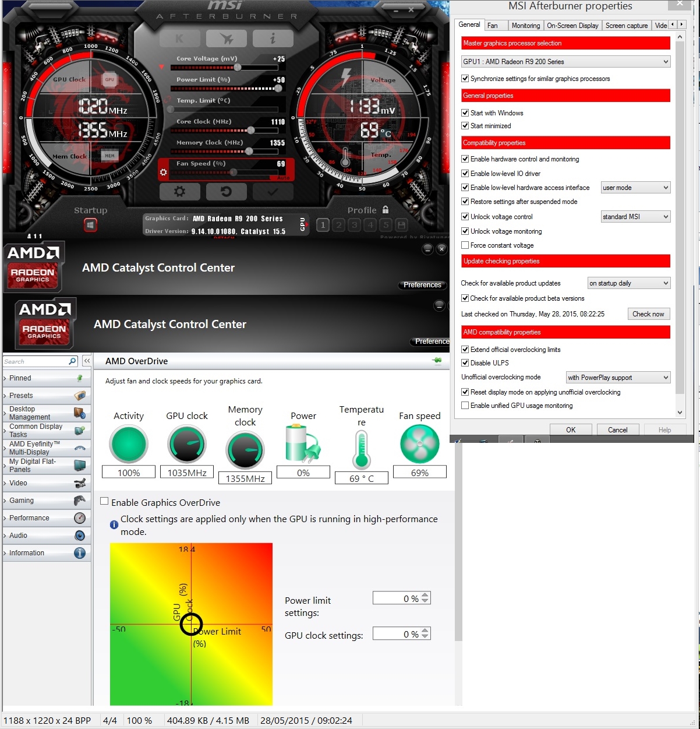Toggle Start minimized checkbox

pyautogui.click(x=465, y=126)
